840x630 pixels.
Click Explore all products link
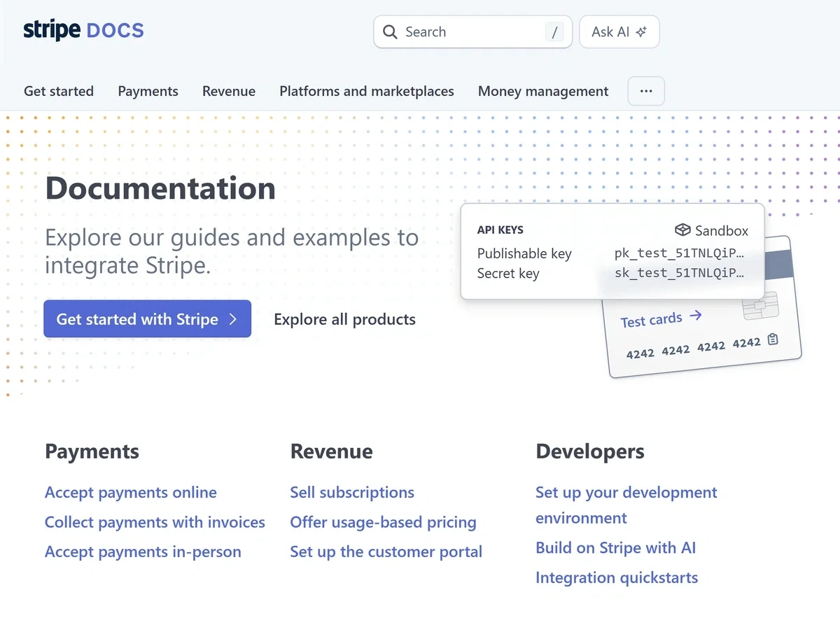click(x=344, y=319)
